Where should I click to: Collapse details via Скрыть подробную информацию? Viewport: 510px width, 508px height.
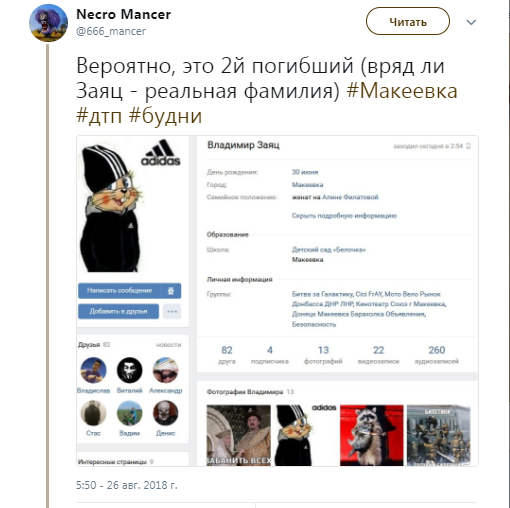[344, 216]
